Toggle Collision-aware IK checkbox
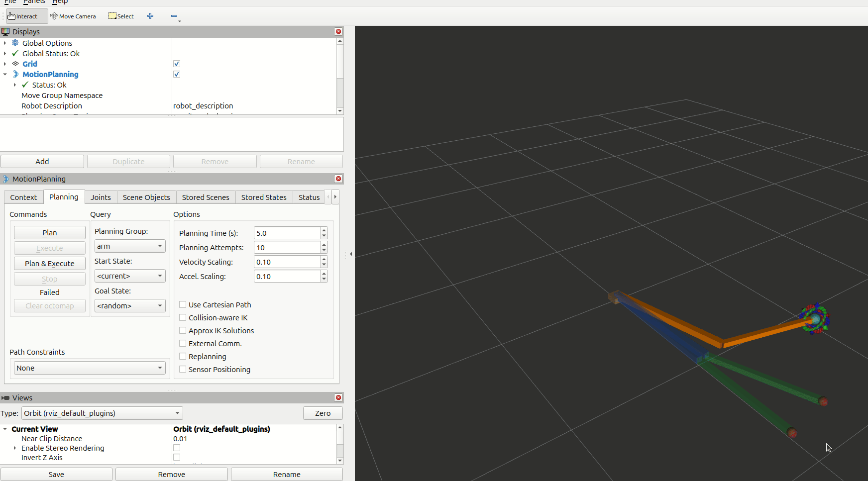 tap(183, 318)
